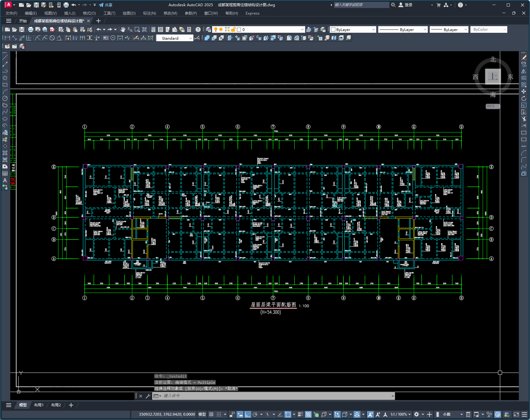Click the keyword search box in title bar

click(x=361, y=5)
